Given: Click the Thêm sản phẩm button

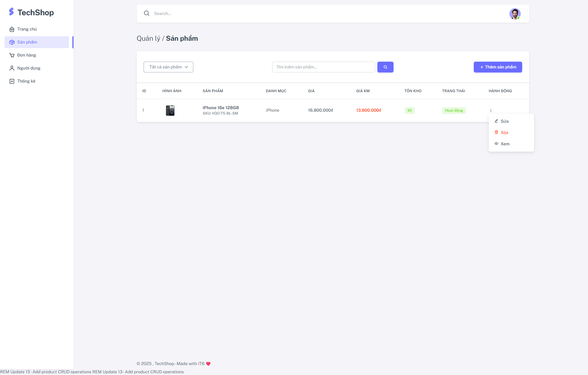Looking at the screenshot, I should coord(498,67).
